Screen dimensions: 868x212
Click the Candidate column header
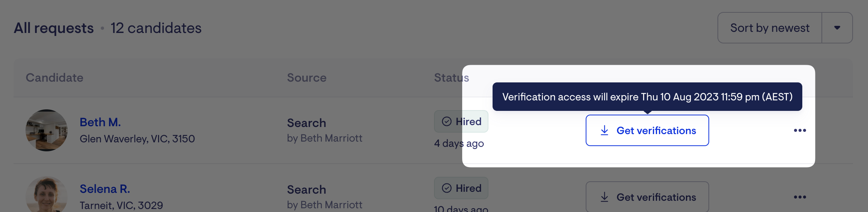tap(54, 78)
